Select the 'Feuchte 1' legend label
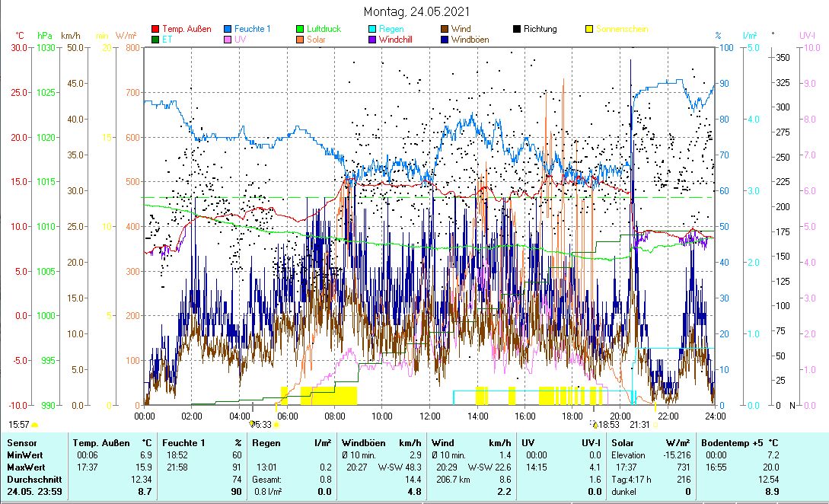This screenshot has height=504, width=829. [x=252, y=29]
